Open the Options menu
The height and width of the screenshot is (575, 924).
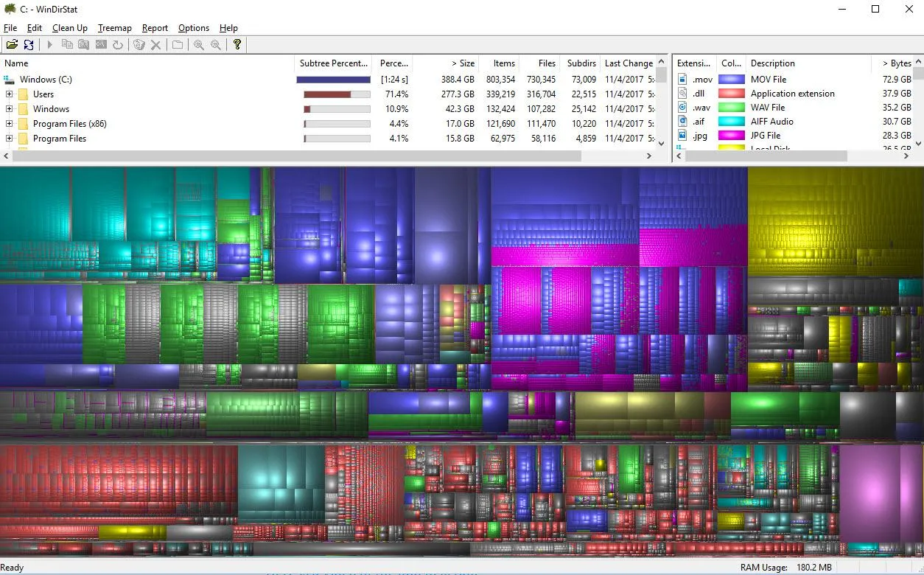click(194, 28)
